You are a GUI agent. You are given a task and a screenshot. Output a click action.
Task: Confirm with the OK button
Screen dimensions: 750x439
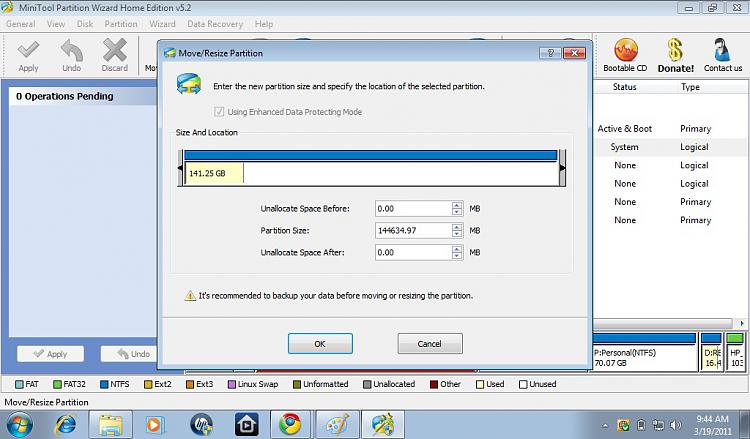click(320, 344)
